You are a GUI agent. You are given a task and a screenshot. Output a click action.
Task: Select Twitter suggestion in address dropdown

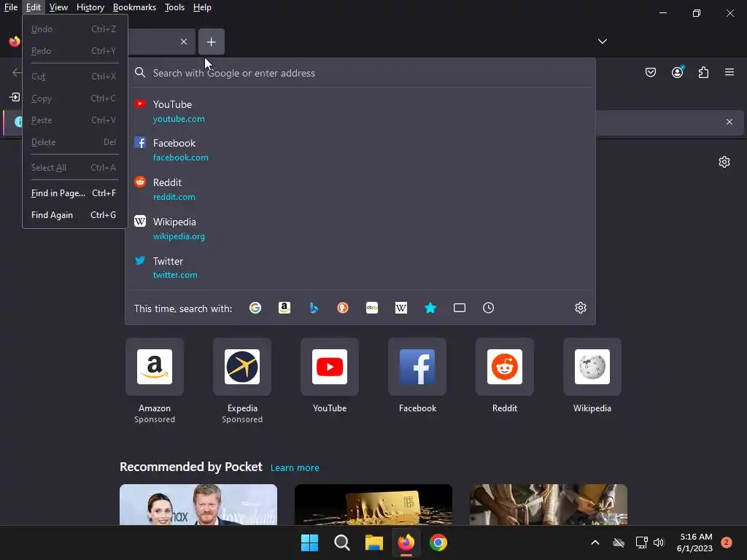point(360,268)
